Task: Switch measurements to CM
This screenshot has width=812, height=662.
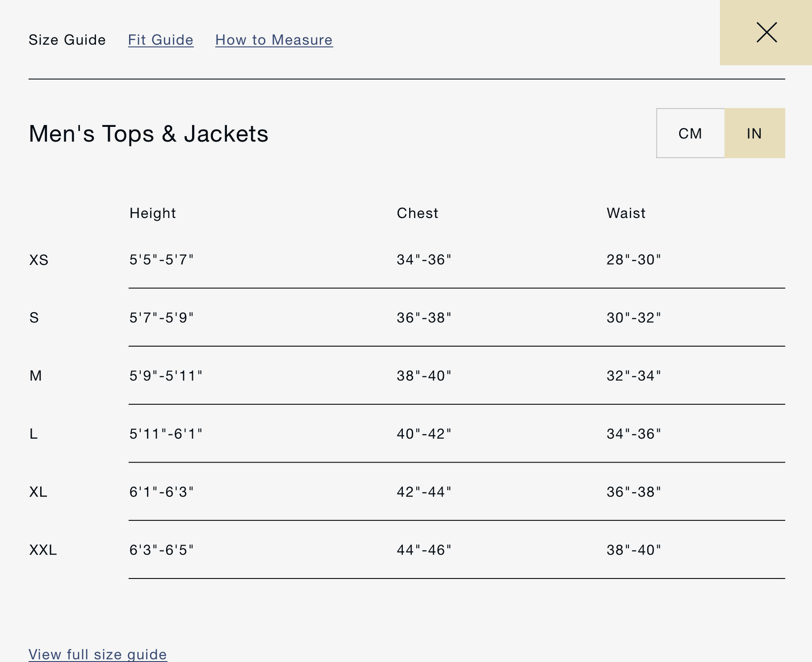Action: pos(690,133)
